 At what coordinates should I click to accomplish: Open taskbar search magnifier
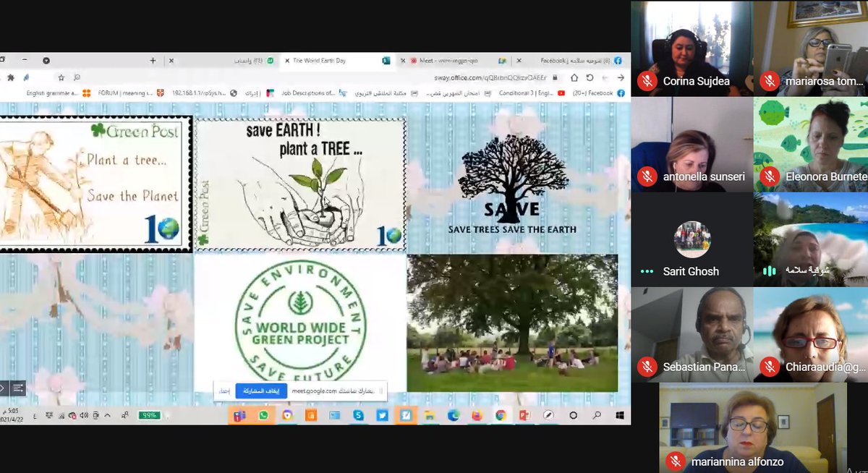[x=597, y=415]
